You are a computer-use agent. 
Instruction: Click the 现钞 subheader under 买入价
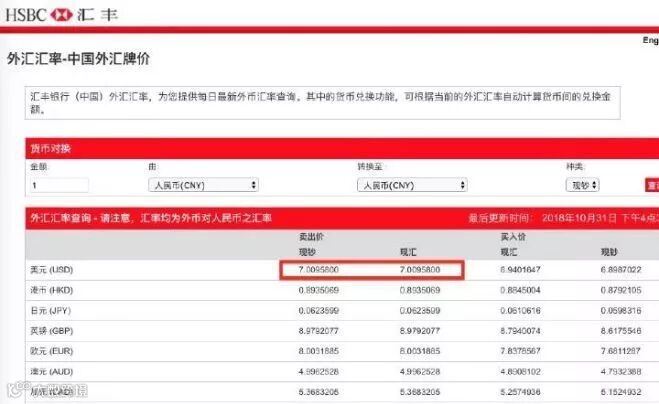pos(609,252)
